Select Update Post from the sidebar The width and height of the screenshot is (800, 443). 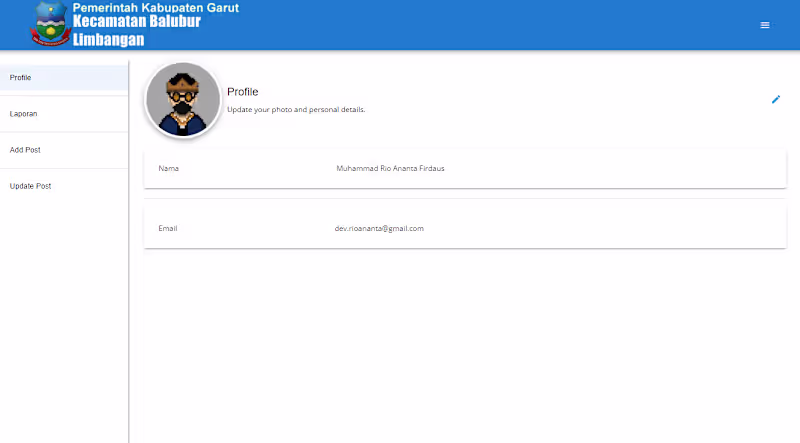(x=64, y=186)
